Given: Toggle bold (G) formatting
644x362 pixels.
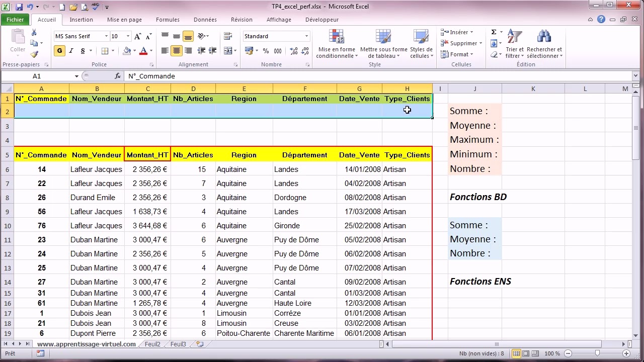Looking at the screenshot, I should [60, 51].
